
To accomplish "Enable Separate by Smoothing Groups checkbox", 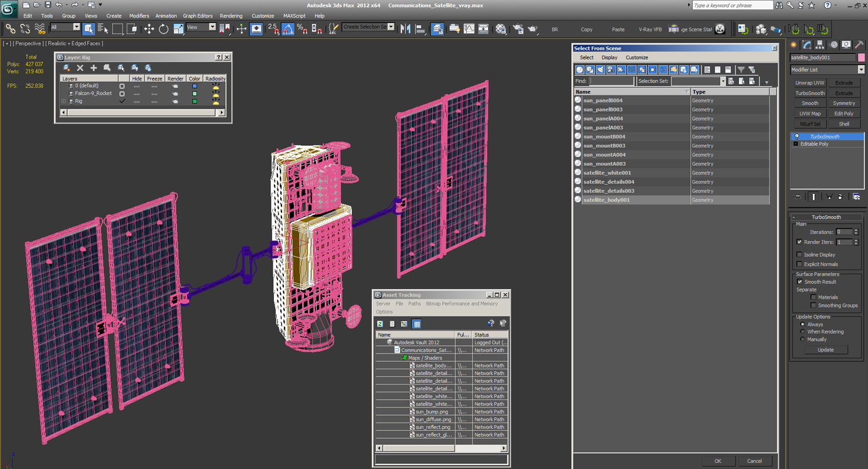I will pyautogui.click(x=813, y=305).
